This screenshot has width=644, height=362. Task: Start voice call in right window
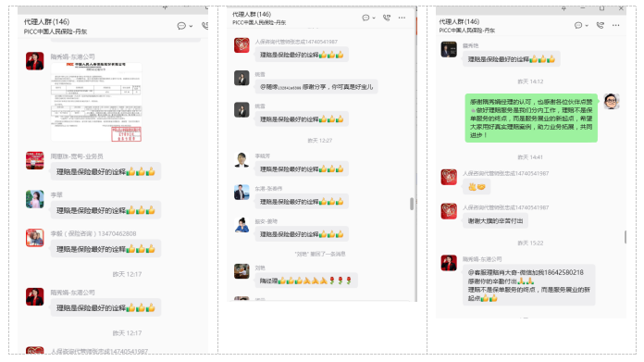coord(601,26)
